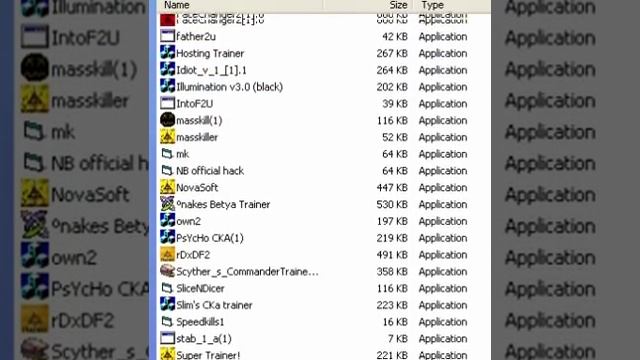Click the rDxDF2 file name

tap(193, 255)
